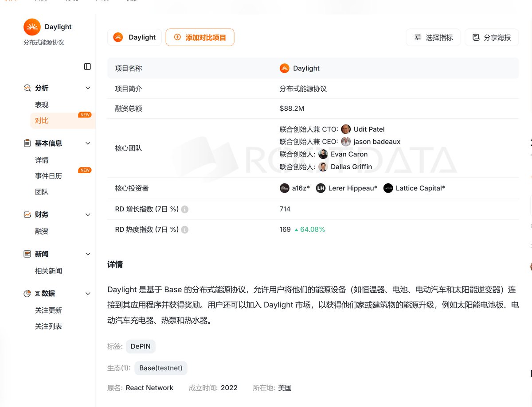The image size is (532, 407).
Task: Open the Lerer Hippeau* investor link
Action: pyautogui.click(x=353, y=188)
